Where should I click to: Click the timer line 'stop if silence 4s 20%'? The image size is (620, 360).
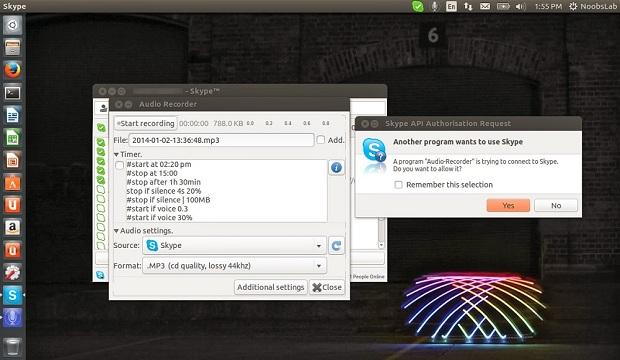tap(164, 191)
